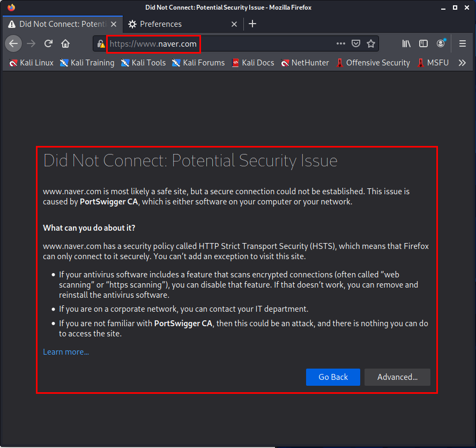
Task: Show sidebars icon in toolbar
Action: [x=423, y=44]
